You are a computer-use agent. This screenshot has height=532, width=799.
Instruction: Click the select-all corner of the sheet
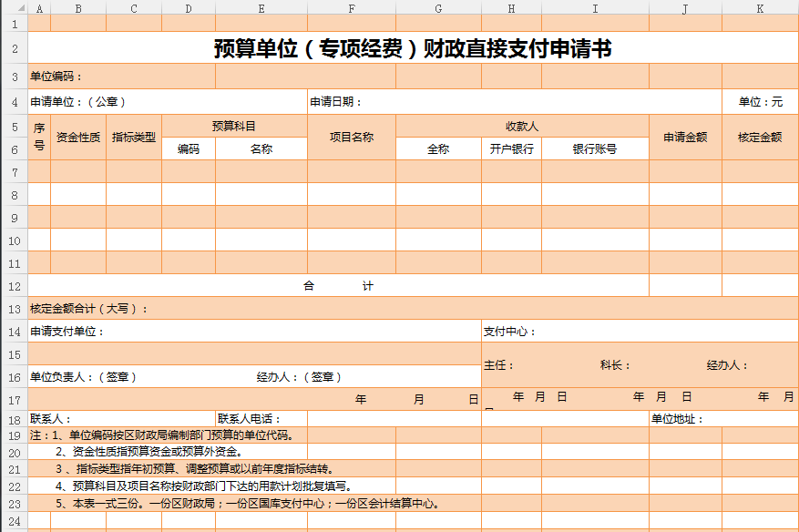(x=14, y=7)
